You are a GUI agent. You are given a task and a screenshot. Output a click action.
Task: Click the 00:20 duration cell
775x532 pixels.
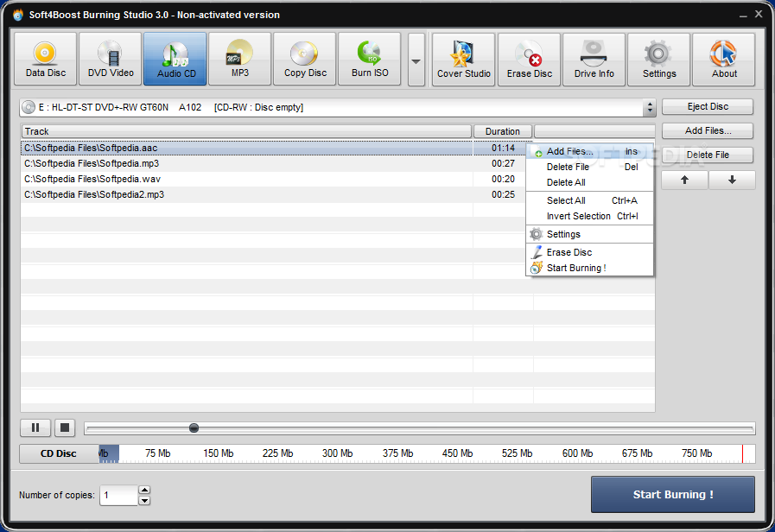pos(503,180)
